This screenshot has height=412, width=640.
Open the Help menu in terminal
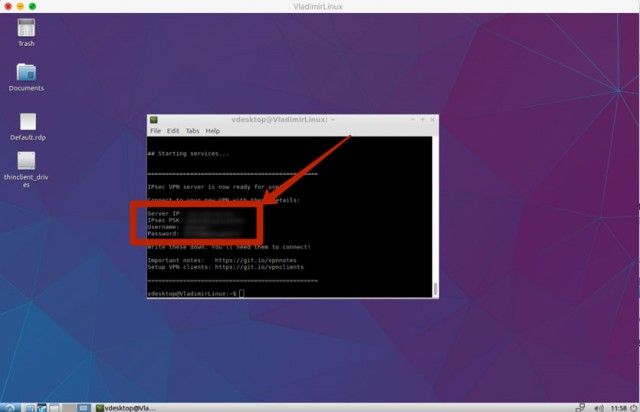pos(212,131)
